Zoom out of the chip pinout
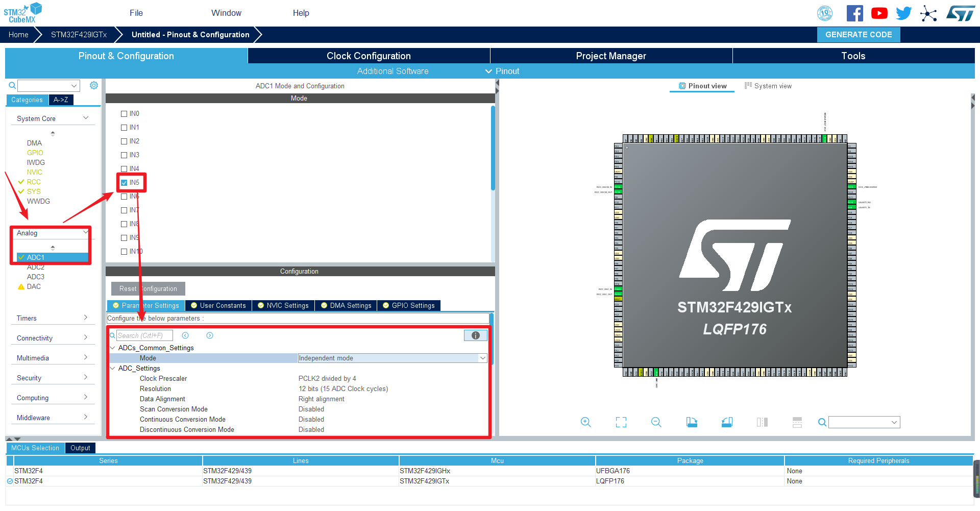Image resolution: width=980 pixels, height=511 pixels. point(656,422)
